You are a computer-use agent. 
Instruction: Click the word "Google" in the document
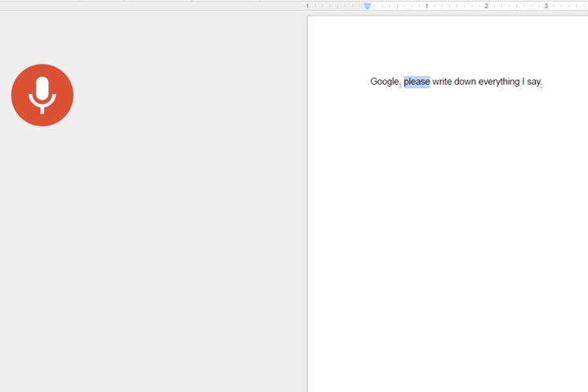385,82
